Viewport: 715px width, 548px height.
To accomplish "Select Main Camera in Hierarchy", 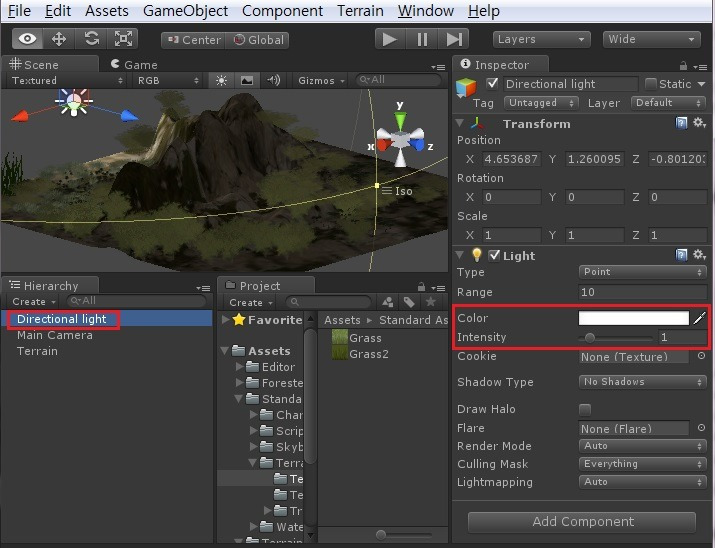I will coord(55,335).
